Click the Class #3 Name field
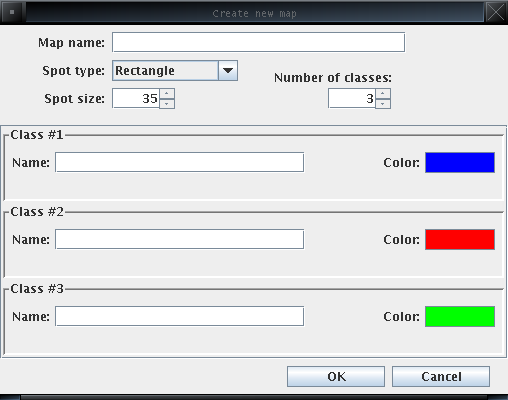This screenshot has height=400, width=508. tap(179, 316)
